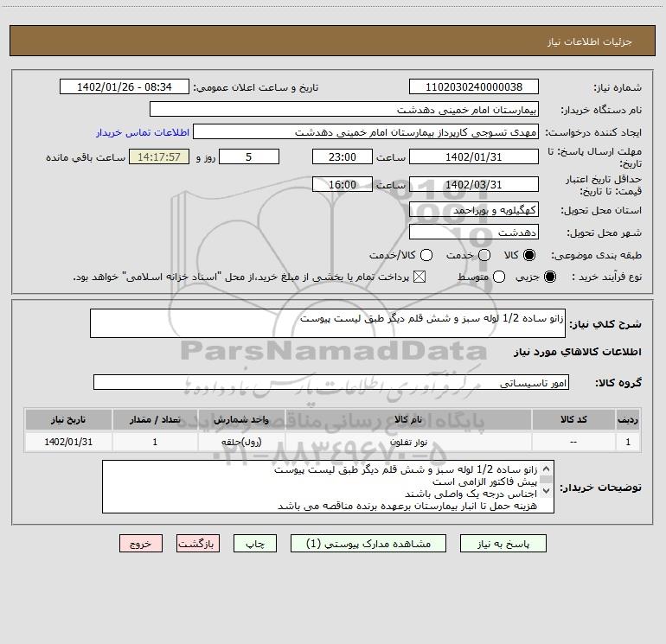Click the خروج exit button
This screenshot has height=644, width=666.
pyautogui.click(x=141, y=544)
